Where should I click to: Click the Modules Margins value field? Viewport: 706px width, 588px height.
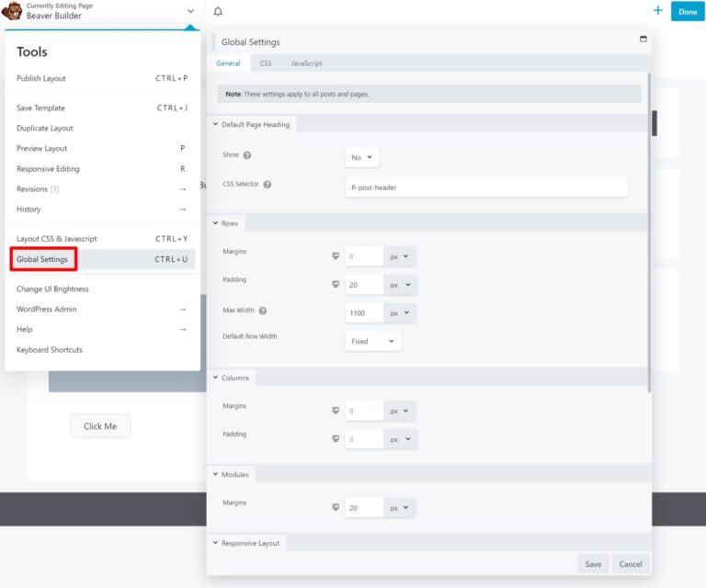[364, 507]
